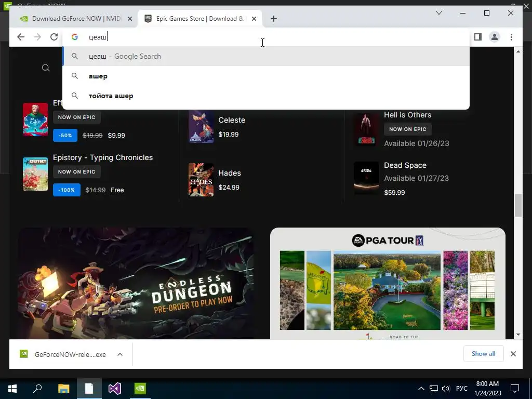Launch Visual Studio from taskbar
This screenshot has height=399, width=532.
115,389
